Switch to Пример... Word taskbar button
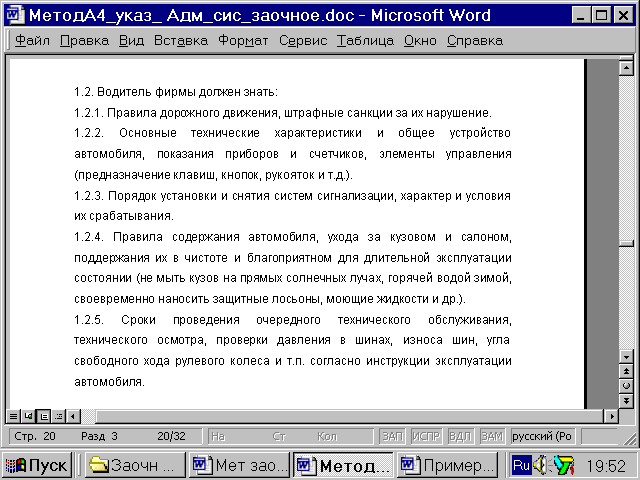Screen dimensions: 640x480 click(x=447, y=465)
